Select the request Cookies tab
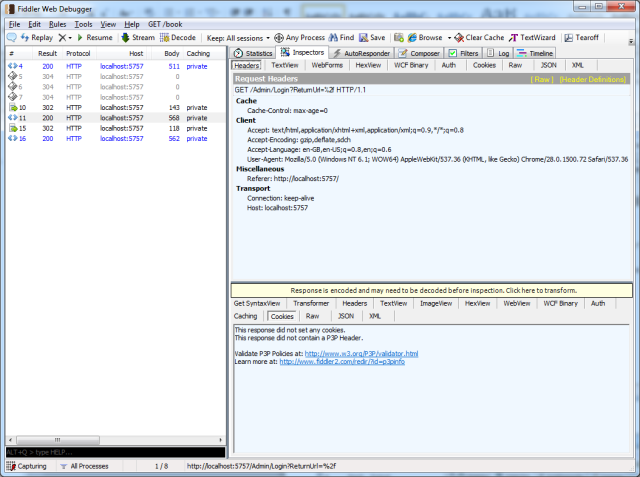 pyautogui.click(x=484, y=65)
